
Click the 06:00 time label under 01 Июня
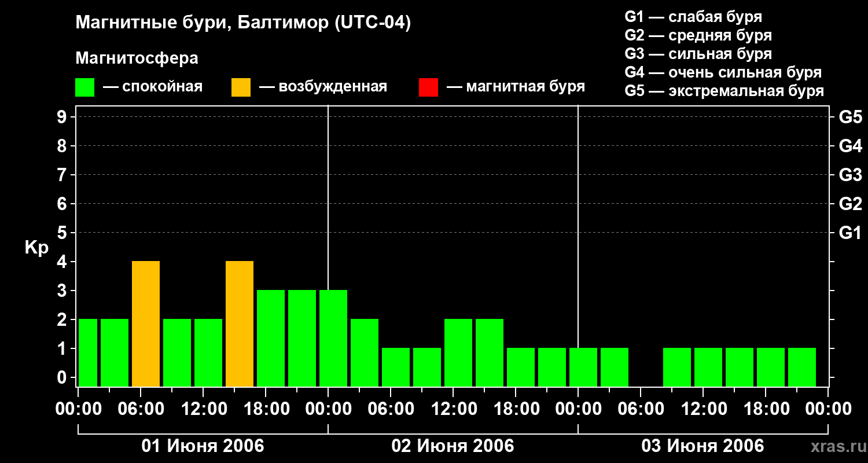click(x=141, y=409)
